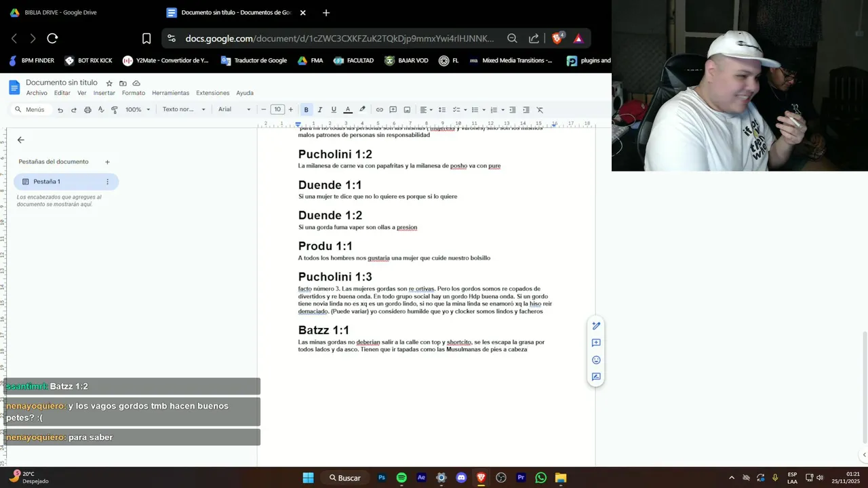Viewport: 868px width, 488px height.
Task: Open the Arial font dropdown
Action: point(234,110)
